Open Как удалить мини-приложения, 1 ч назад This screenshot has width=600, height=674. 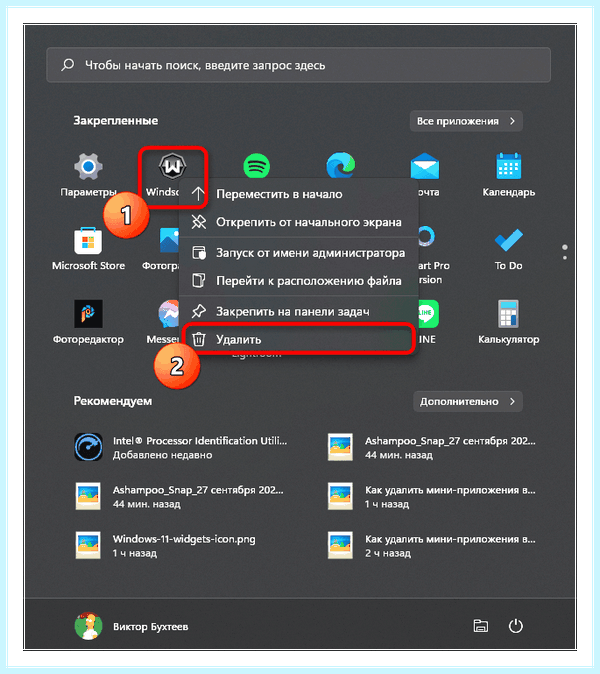pos(432,496)
